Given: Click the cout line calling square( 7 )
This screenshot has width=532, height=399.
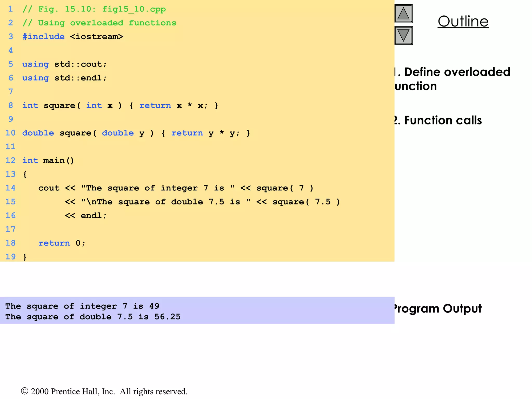Looking at the screenshot, I should tap(176, 188).
